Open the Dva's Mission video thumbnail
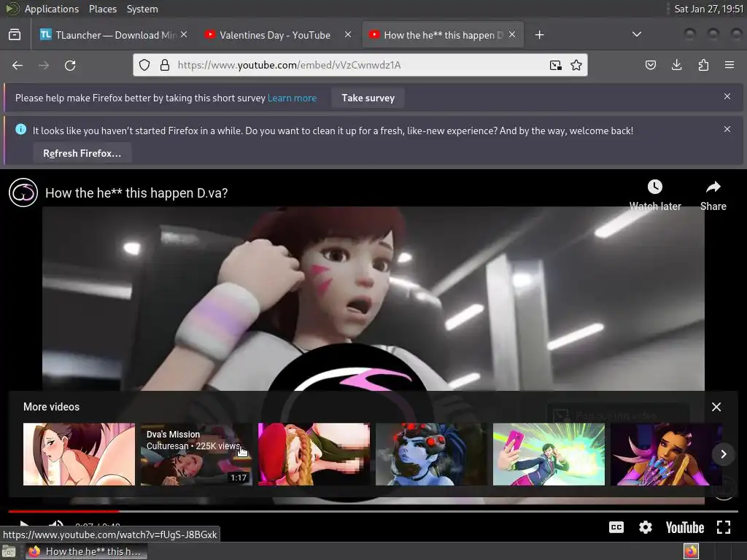747x560 pixels. tap(196, 454)
